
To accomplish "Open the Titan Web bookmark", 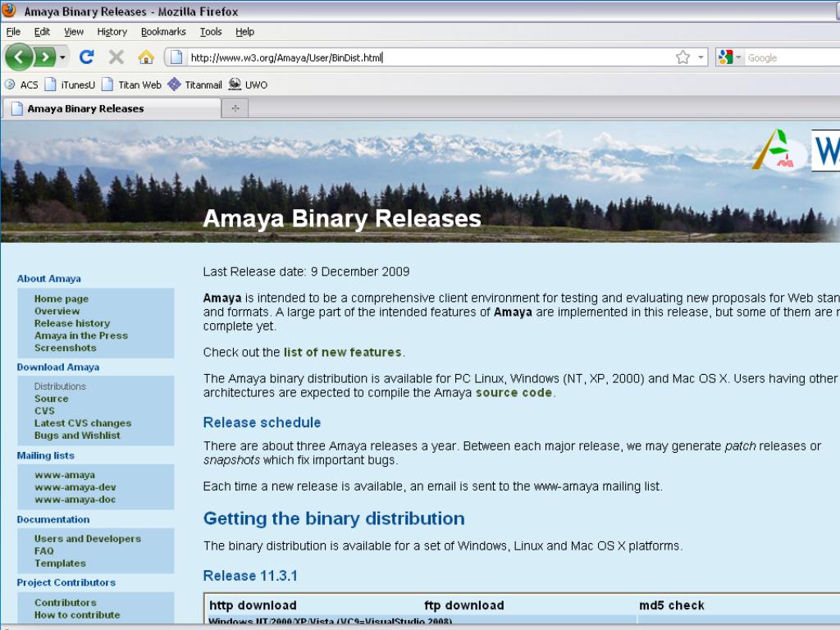I will [x=132, y=84].
